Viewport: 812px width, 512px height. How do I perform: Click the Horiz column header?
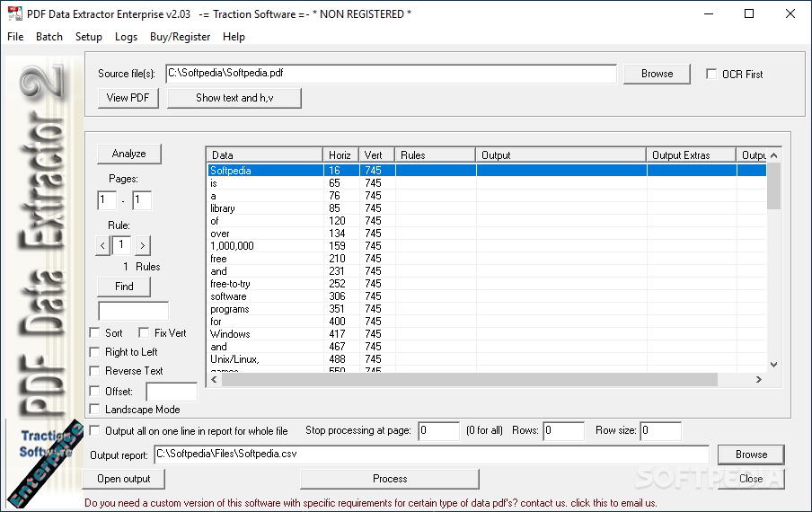click(340, 155)
